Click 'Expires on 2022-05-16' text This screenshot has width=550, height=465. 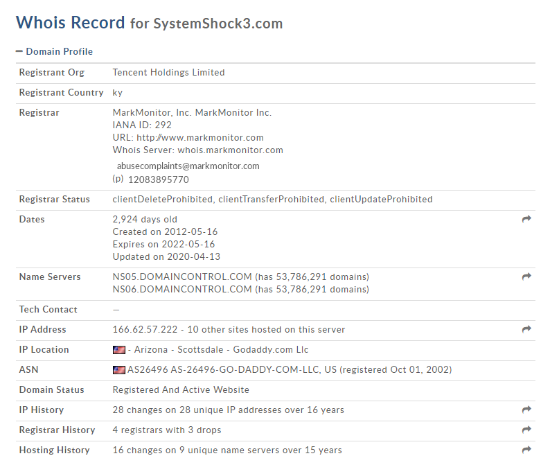164,244
